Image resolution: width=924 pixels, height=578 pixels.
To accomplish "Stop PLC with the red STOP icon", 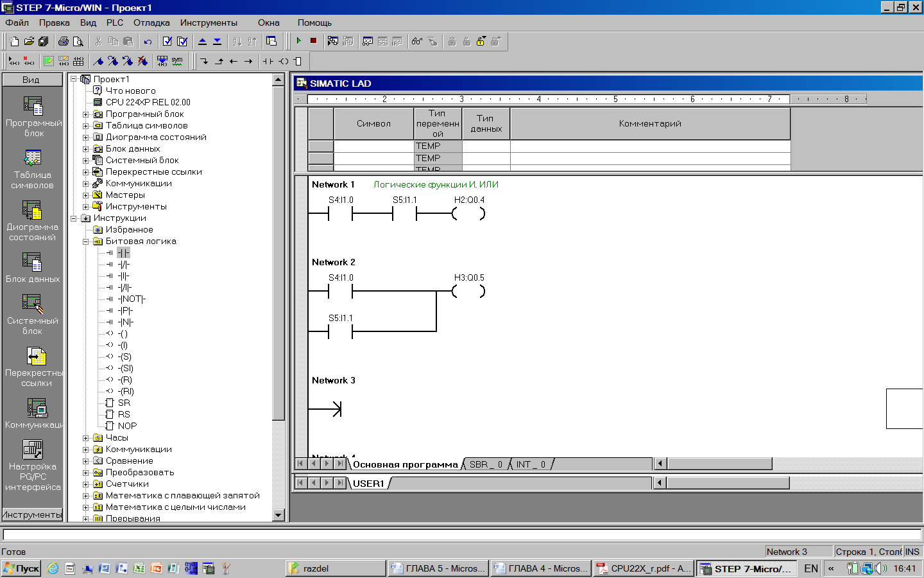I will click(313, 40).
